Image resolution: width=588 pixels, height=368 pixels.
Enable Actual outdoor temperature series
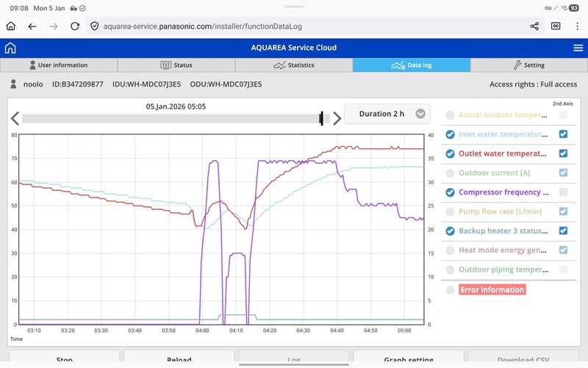coord(450,115)
